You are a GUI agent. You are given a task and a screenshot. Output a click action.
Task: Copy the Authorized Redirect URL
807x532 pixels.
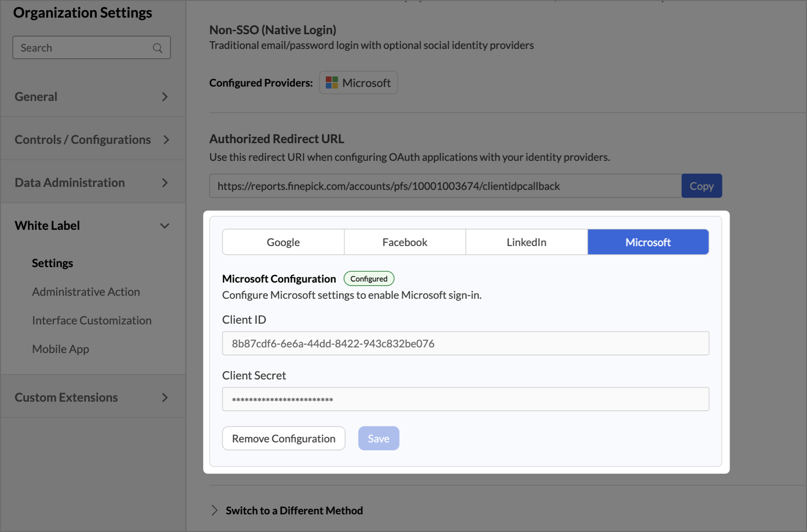click(x=701, y=186)
